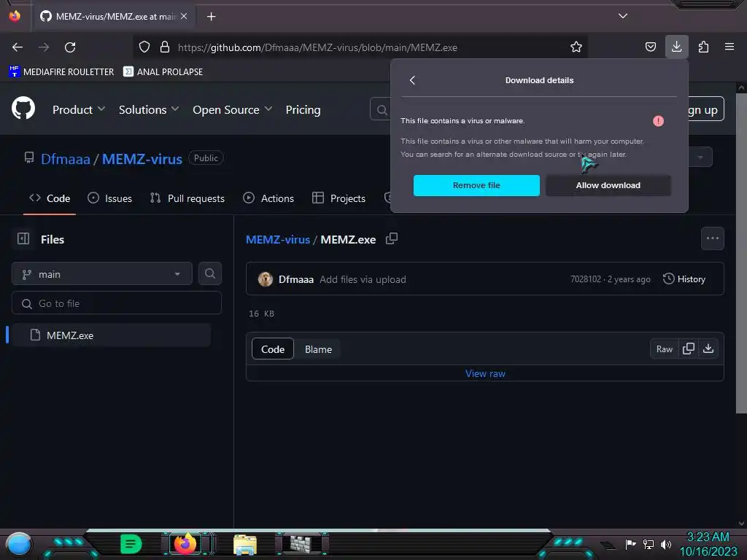747x560 pixels.
Task: Click the browser back arrow
Action: pos(18,47)
